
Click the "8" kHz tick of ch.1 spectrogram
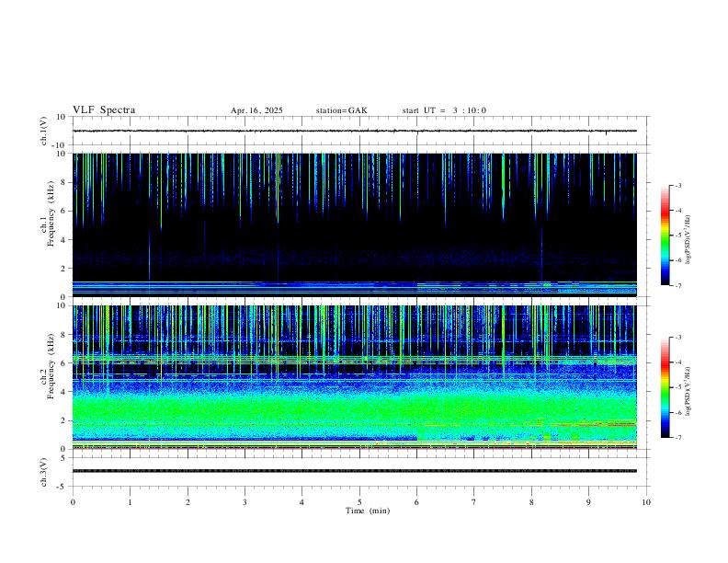coord(64,182)
